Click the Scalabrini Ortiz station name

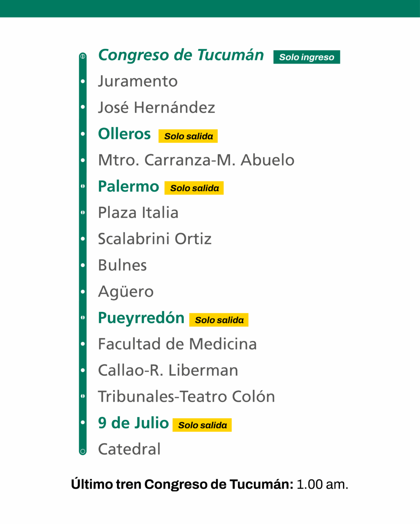coord(155,239)
